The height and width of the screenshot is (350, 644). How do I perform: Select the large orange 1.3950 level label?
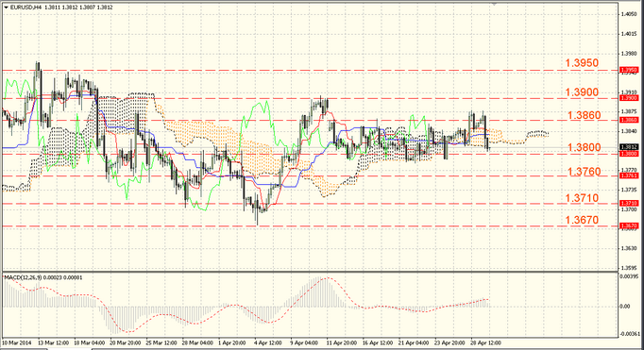pyautogui.click(x=582, y=63)
